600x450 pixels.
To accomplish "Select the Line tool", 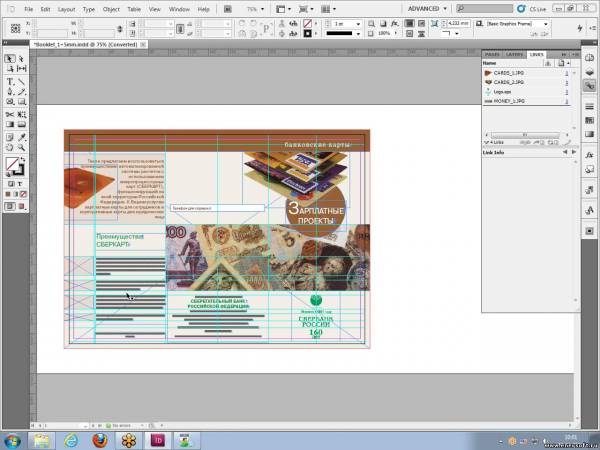I will (21, 82).
